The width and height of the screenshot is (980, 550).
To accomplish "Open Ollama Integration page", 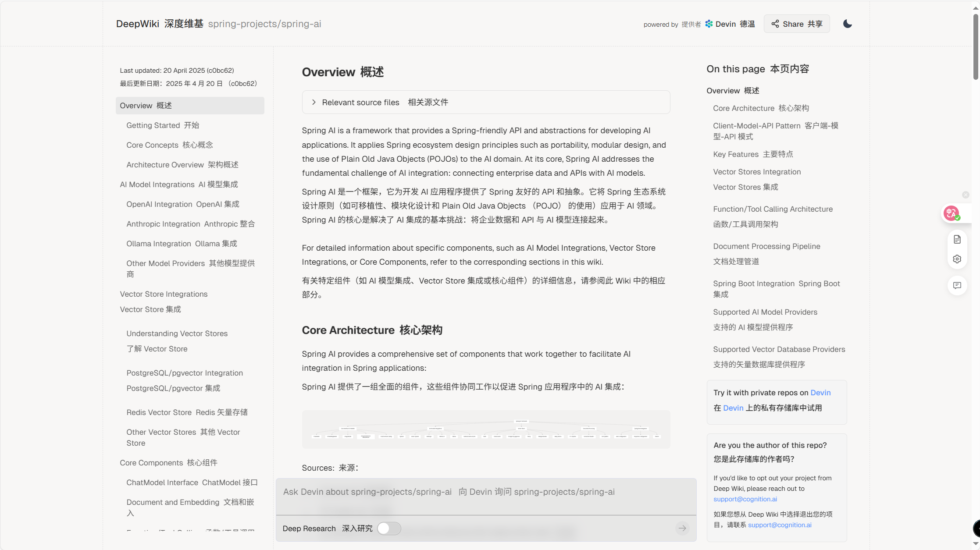I will point(182,244).
